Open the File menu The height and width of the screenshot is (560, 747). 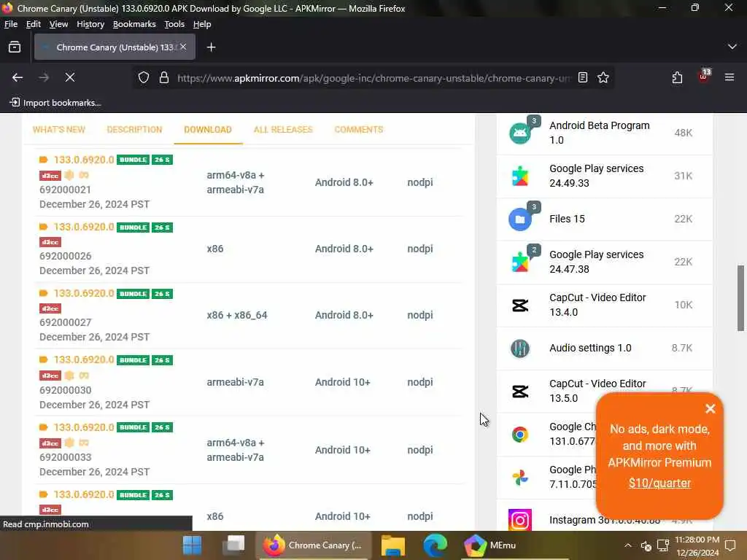pos(11,24)
